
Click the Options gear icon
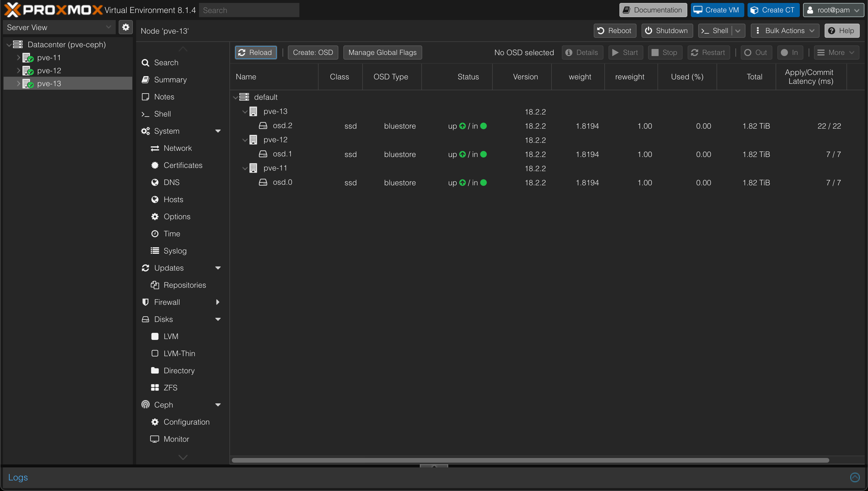click(155, 217)
